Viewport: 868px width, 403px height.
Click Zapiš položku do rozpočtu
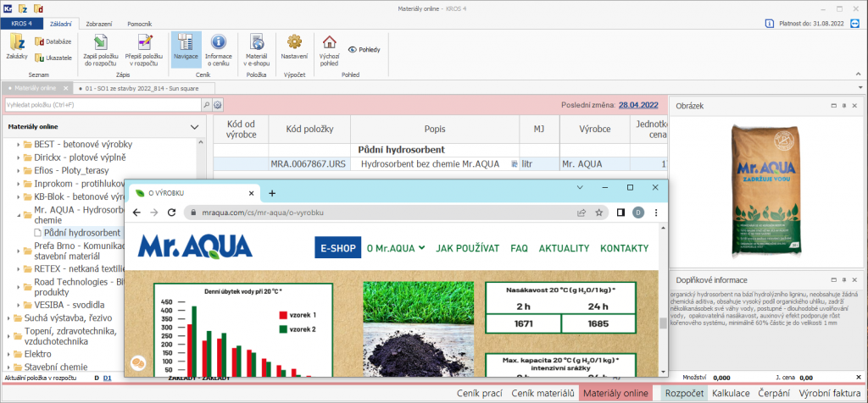(x=100, y=50)
